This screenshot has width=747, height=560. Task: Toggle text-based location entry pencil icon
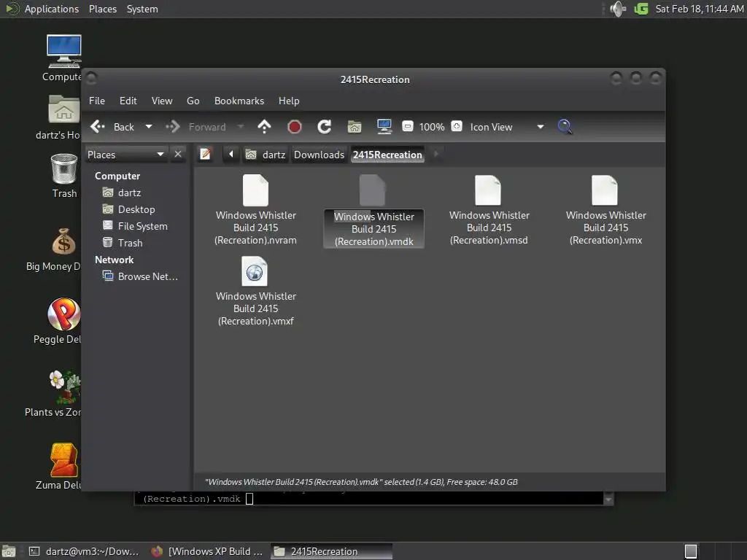coord(205,155)
